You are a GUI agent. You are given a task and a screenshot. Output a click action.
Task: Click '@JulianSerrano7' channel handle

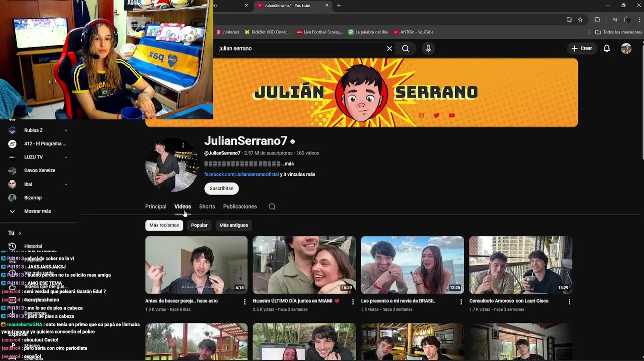pyautogui.click(x=222, y=153)
